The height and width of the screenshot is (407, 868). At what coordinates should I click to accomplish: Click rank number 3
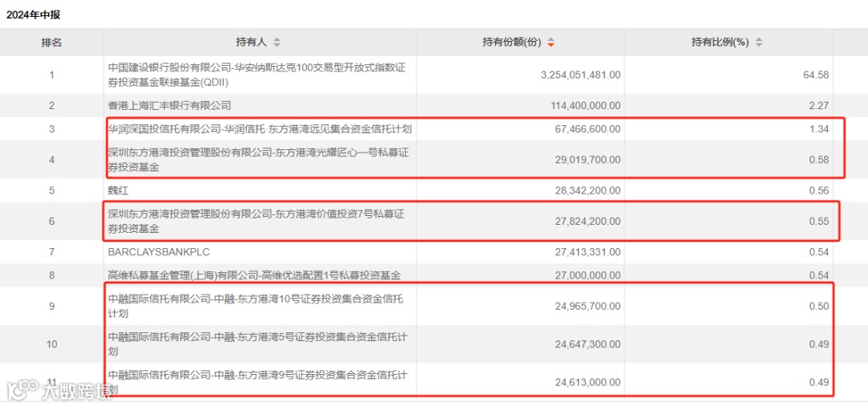(x=51, y=129)
